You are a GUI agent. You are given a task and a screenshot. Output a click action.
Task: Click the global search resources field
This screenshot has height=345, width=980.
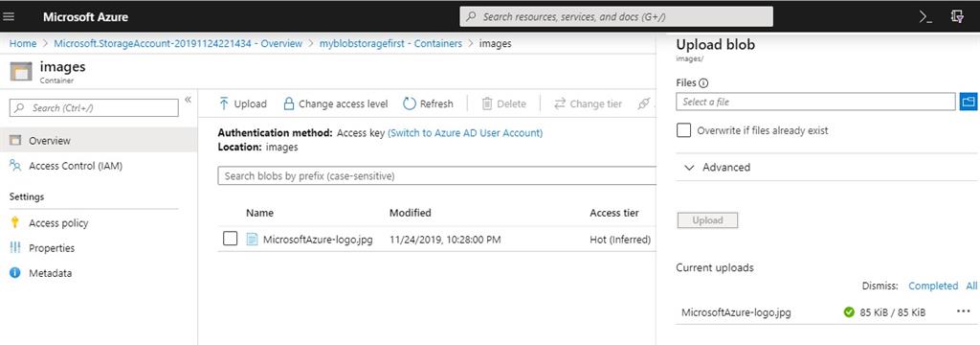[x=616, y=17]
